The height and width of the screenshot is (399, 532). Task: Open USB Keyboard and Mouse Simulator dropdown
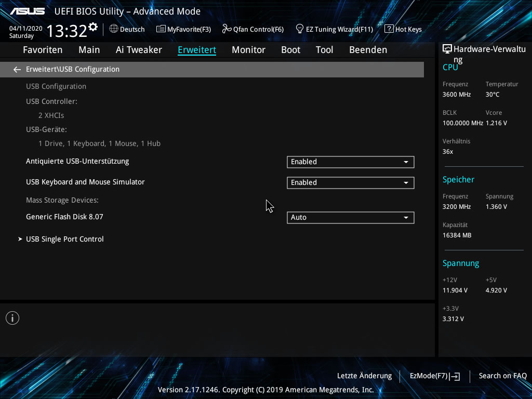coord(351,182)
